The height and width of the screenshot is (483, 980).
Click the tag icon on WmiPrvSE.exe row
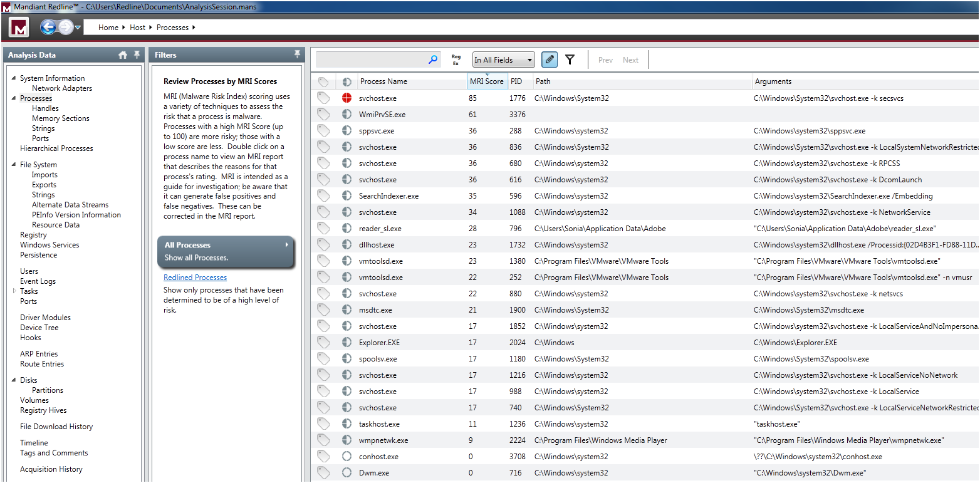pyautogui.click(x=323, y=115)
